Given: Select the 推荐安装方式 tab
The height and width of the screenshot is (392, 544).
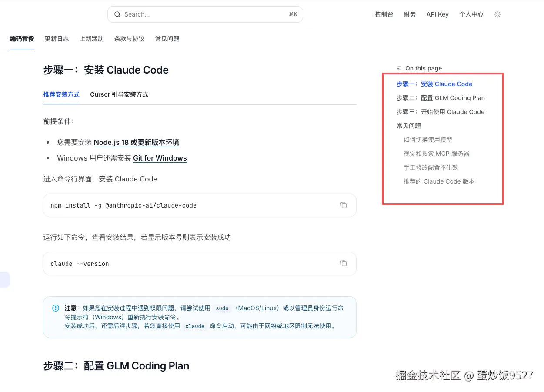Looking at the screenshot, I should click(61, 94).
